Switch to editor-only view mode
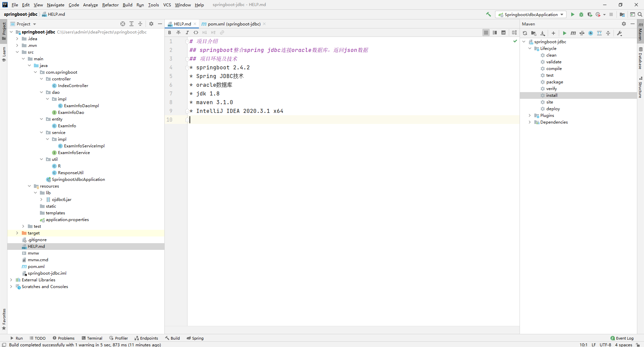 pos(486,32)
